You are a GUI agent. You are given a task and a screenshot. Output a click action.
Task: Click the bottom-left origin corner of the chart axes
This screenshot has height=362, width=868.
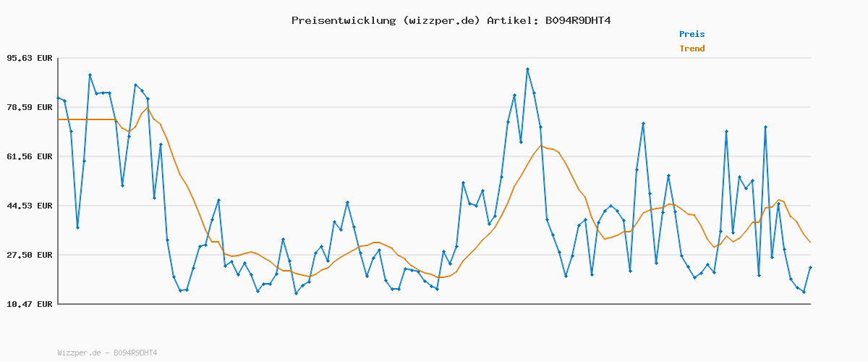[x=58, y=304]
